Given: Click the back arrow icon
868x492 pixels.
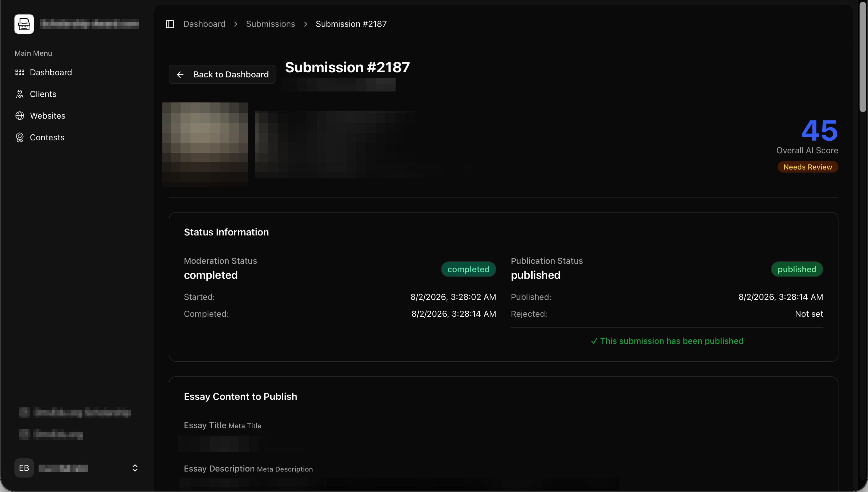Looking at the screenshot, I should [180, 74].
